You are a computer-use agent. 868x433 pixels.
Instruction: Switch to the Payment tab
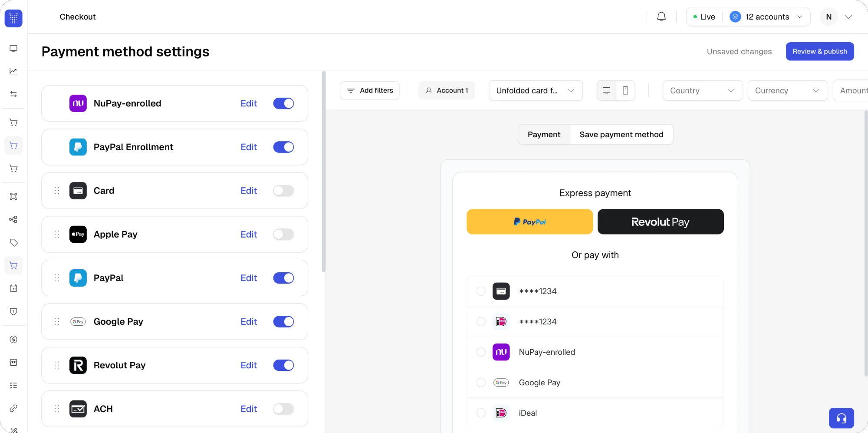(x=544, y=135)
